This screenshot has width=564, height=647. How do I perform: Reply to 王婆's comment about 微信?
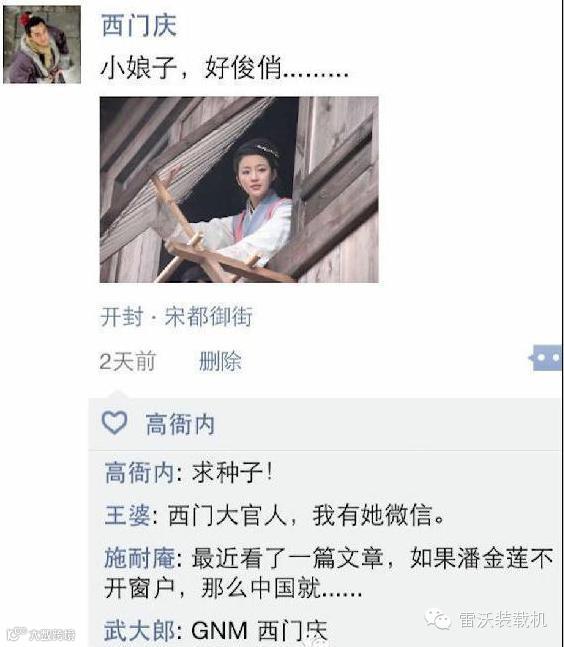click(306, 515)
